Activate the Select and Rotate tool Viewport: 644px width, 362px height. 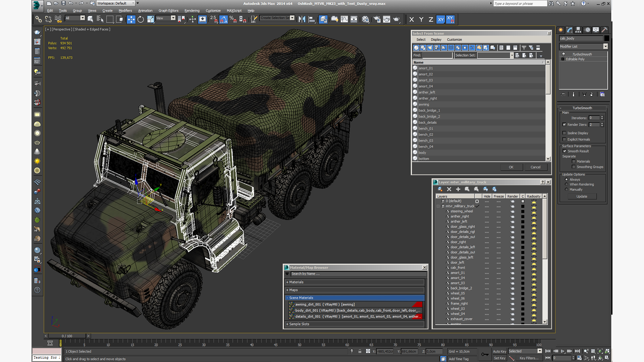tap(141, 19)
